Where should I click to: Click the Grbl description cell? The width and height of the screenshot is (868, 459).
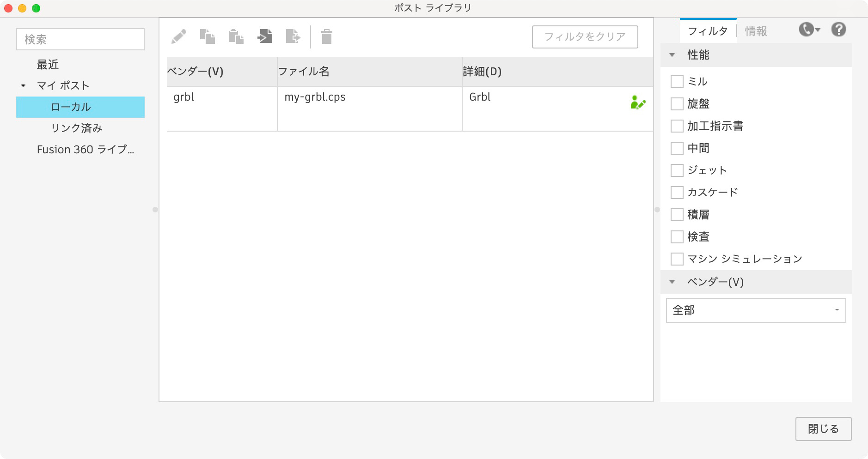[558, 109]
